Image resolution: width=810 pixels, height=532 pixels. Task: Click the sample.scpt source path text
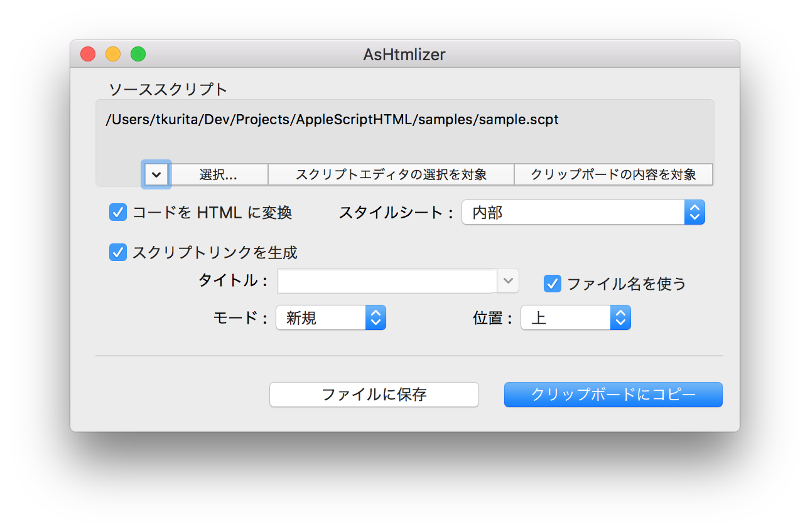tap(332, 120)
